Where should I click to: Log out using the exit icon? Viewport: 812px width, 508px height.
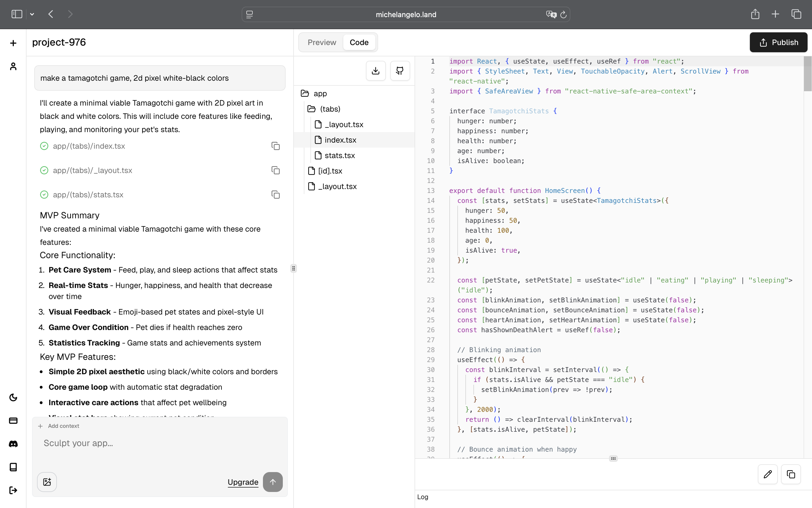pos(13,490)
